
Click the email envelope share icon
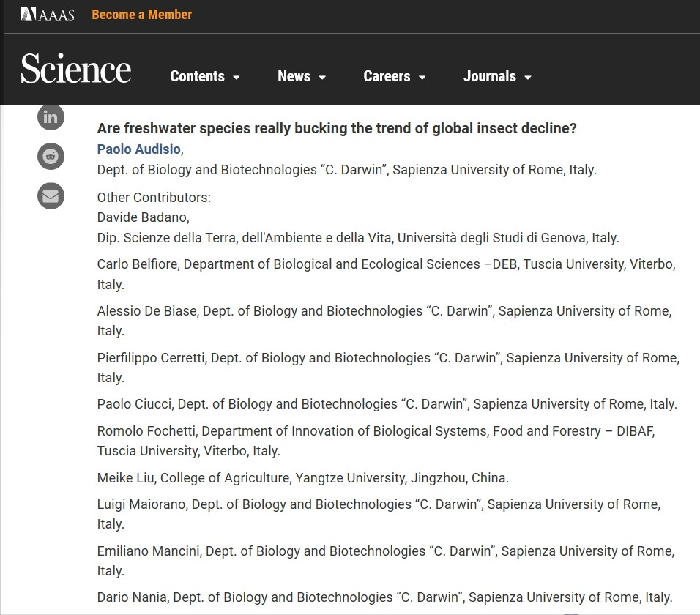click(51, 196)
